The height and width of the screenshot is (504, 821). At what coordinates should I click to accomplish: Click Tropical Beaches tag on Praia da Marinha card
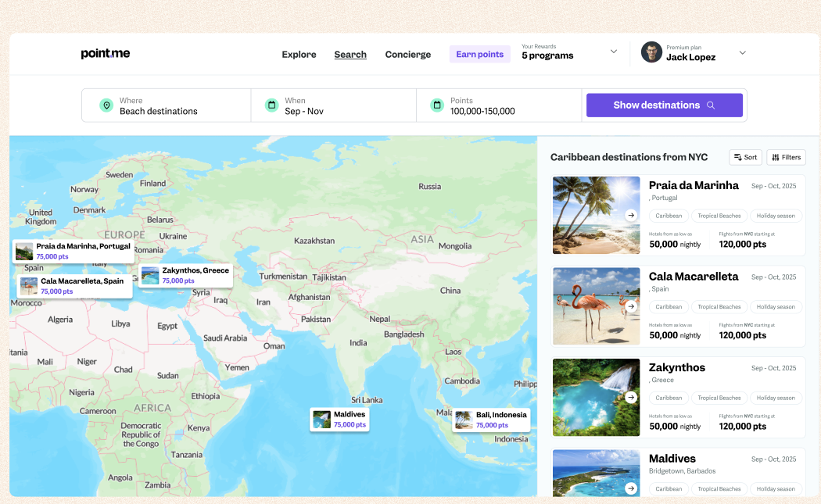pos(719,216)
